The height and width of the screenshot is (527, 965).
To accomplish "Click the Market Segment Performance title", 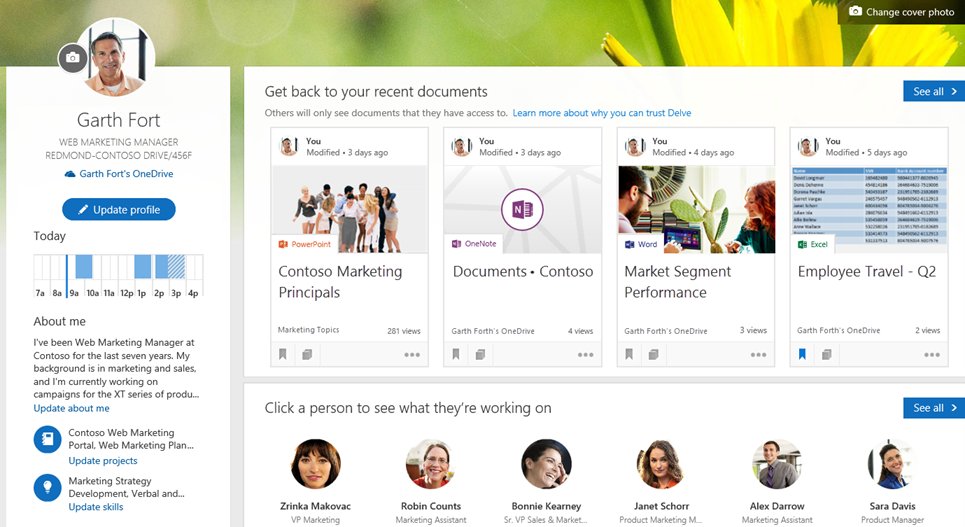I will tap(678, 282).
